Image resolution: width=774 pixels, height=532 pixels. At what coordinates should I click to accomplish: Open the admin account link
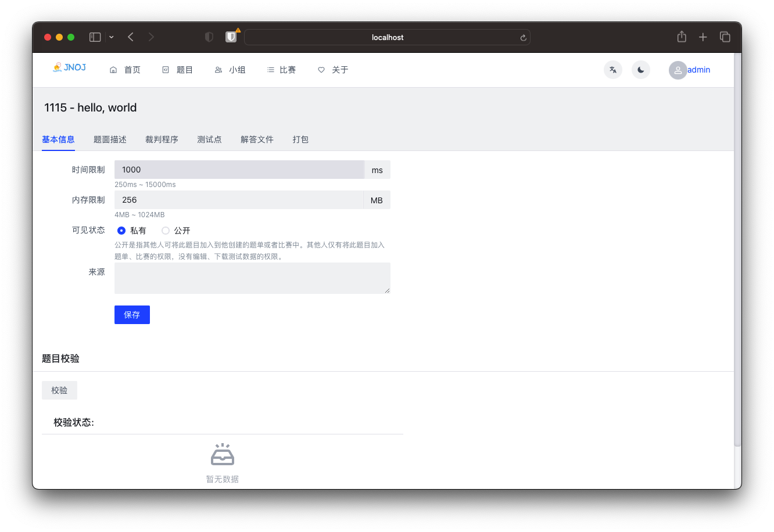[x=698, y=70]
